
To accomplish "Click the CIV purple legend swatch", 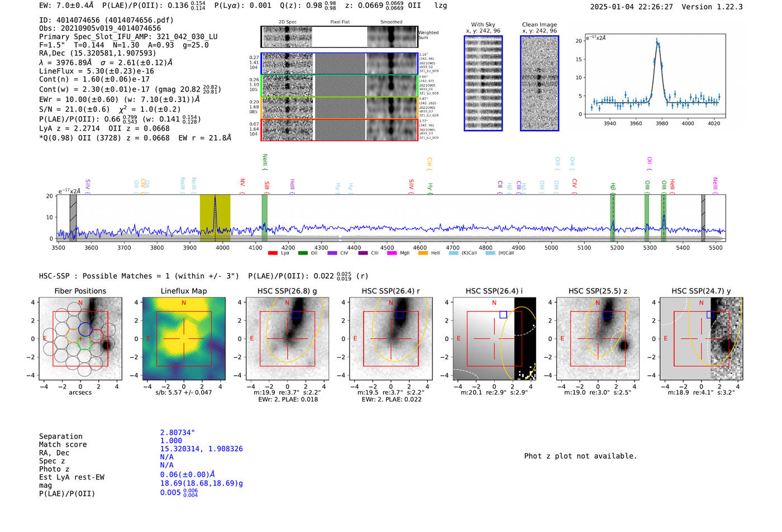I will 332,253.
